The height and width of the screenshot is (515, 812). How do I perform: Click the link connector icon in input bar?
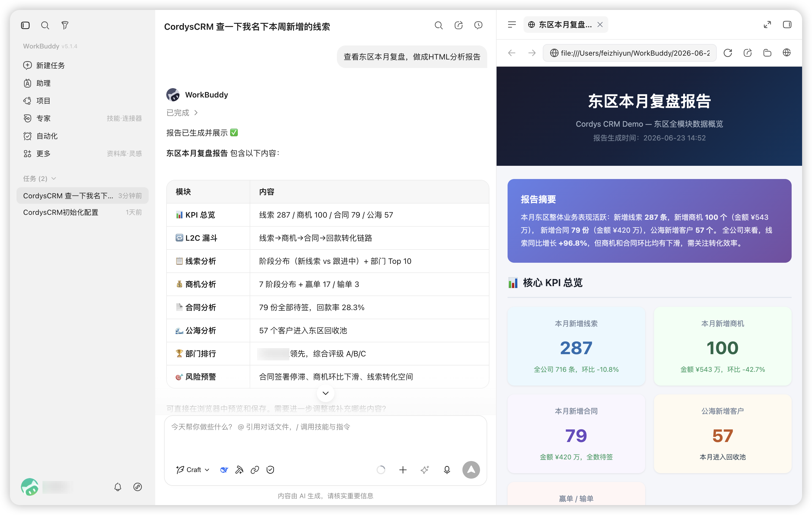[x=255, y=470]
